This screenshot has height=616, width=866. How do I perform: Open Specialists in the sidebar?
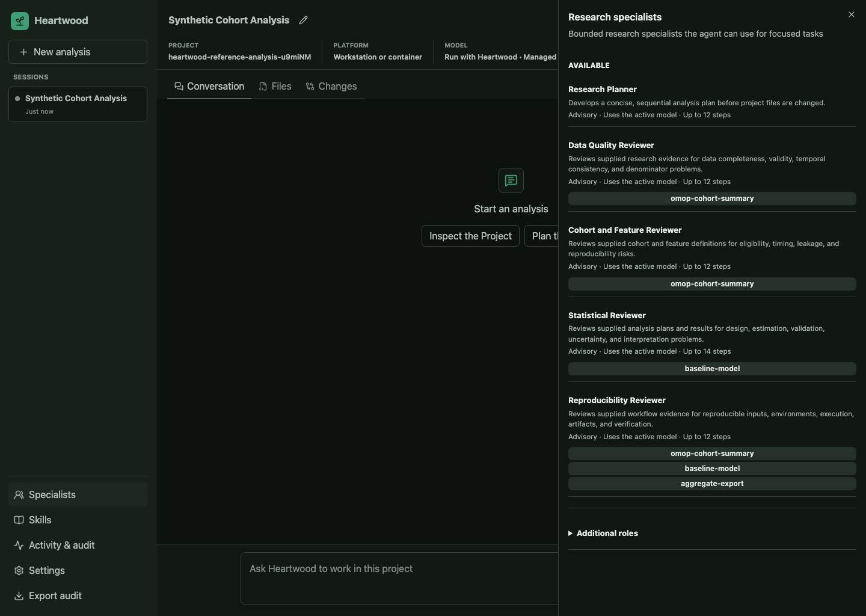click(x=78, y=494)
